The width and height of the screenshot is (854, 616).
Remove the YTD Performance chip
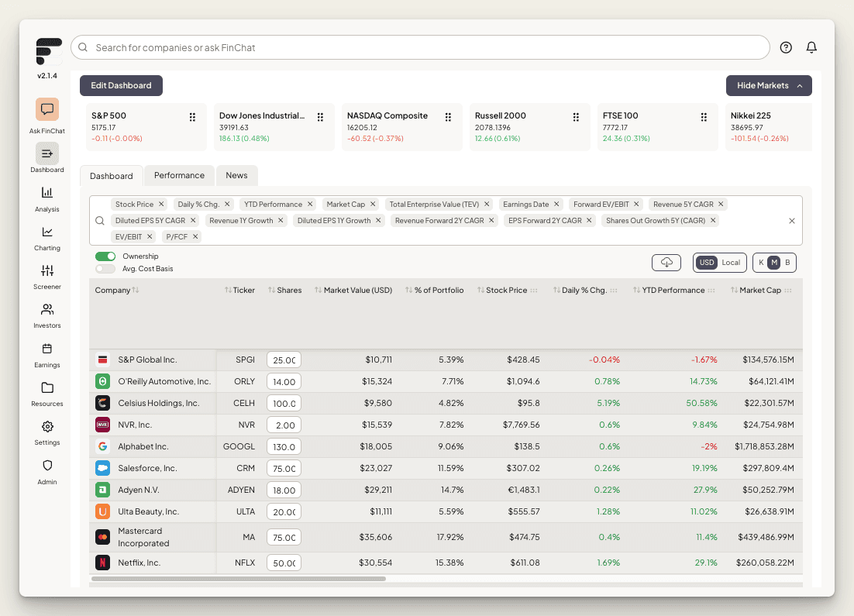[310, 205]
